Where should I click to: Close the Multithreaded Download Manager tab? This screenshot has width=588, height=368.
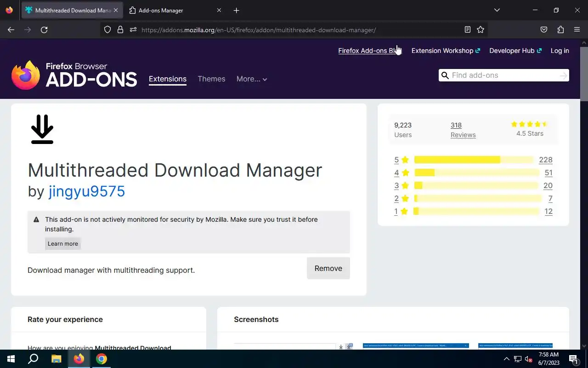pyautogui.click(x=116, y=10)
